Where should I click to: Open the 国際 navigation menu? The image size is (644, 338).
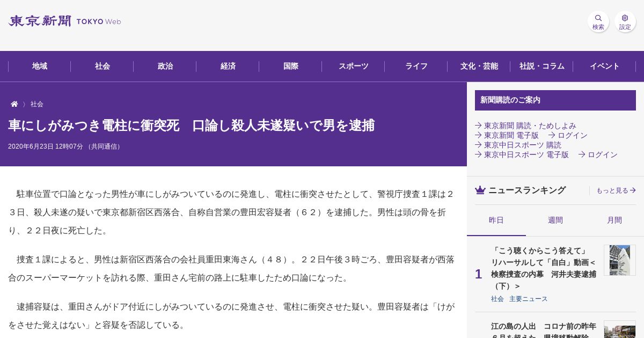point(290,67)
